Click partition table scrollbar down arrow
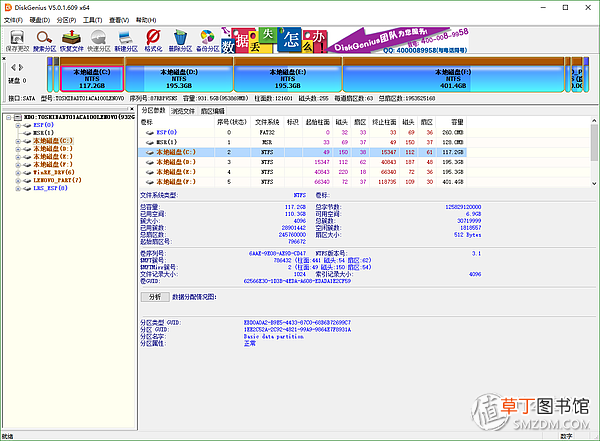The image size is (600, 441). click(594, 184)
